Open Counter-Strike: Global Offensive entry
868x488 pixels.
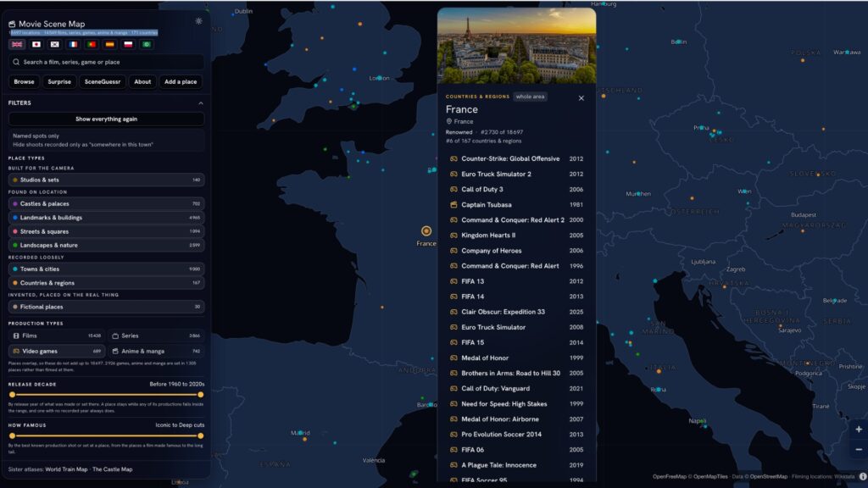516,158
